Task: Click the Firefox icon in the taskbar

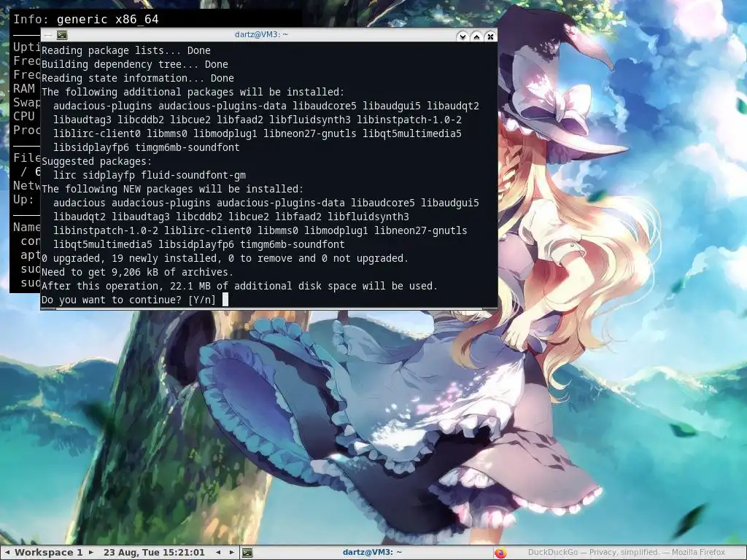Action: [x=500, y=553]
